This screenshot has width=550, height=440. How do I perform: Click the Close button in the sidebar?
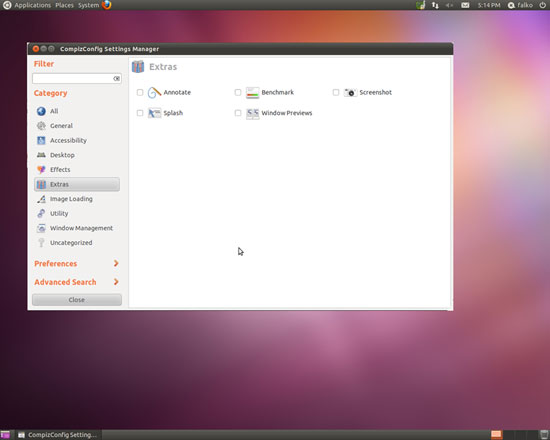coord(77,300)
